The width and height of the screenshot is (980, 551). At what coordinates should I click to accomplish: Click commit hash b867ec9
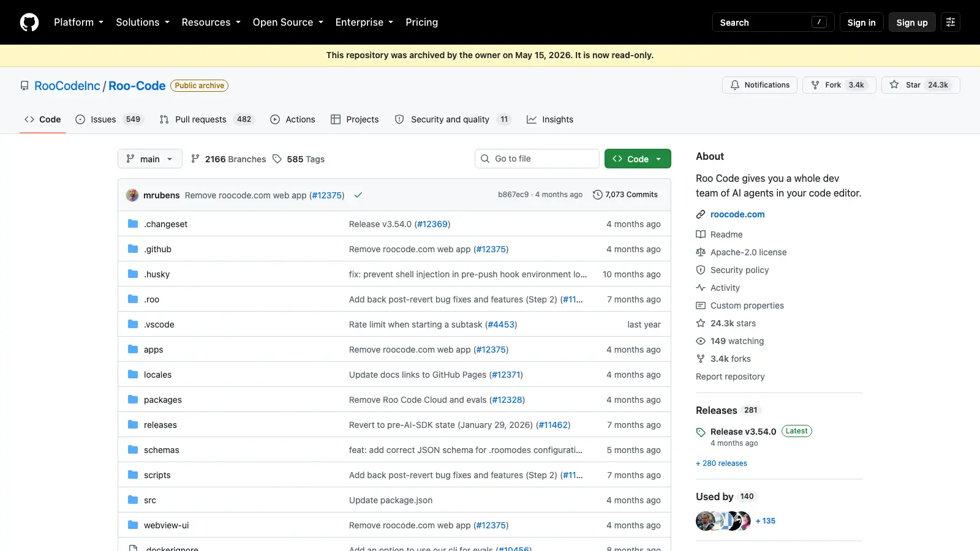(x=513, y=195)
